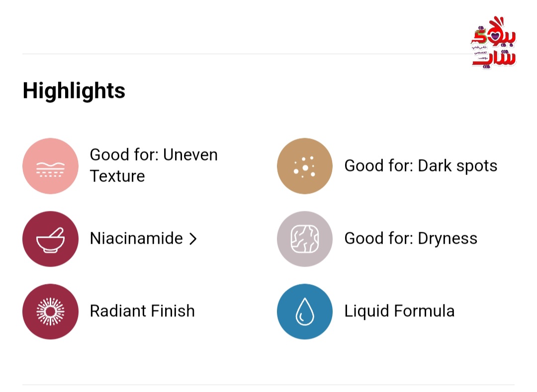537x392 pixels.
Task: Click the white bowl shape in Niacinamide circle
Action: 50,244
